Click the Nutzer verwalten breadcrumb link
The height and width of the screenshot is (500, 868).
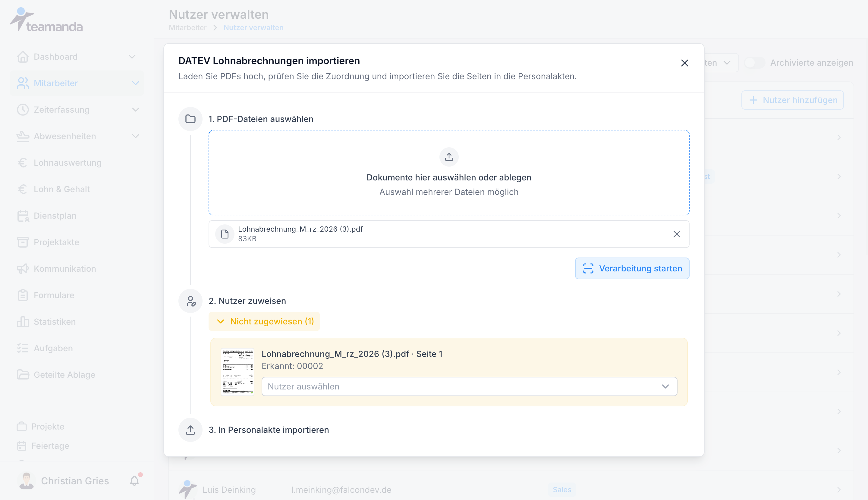(253, 27)
